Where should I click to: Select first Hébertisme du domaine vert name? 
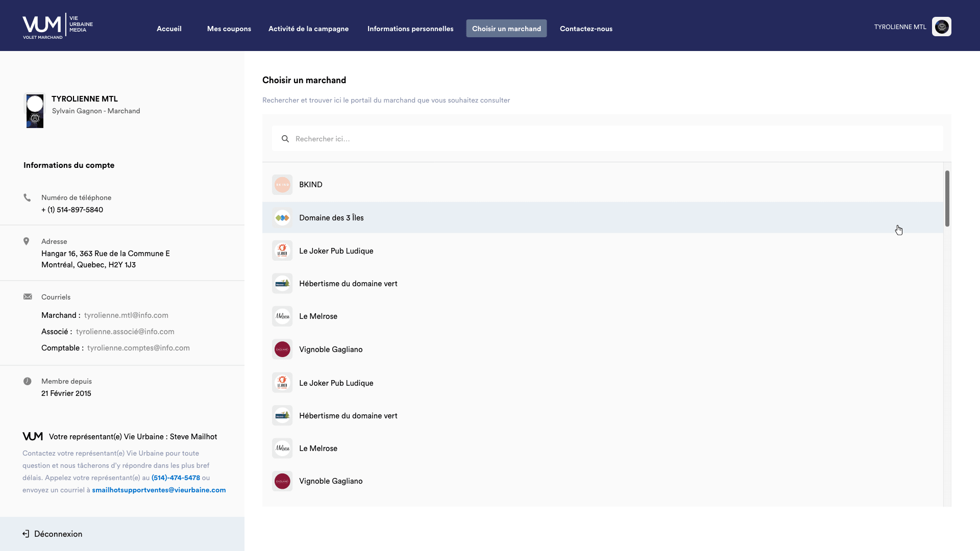coord(348,284)
